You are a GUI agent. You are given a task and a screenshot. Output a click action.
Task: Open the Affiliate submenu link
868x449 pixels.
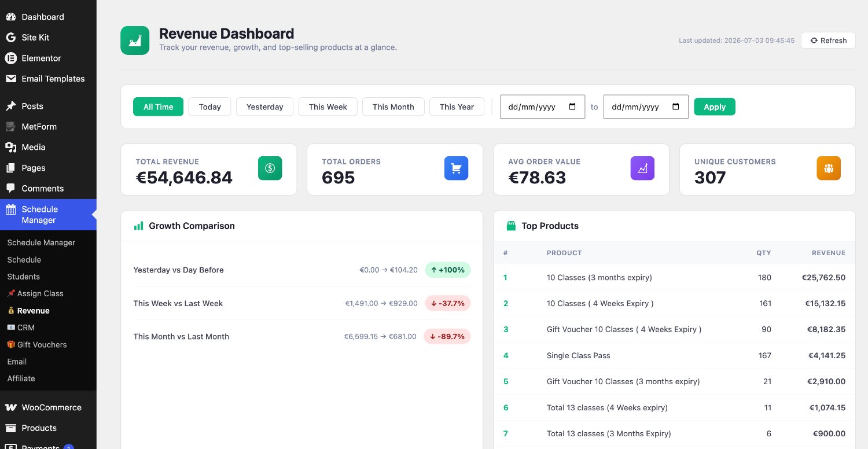pyautogui.click(x=21, y=378)
